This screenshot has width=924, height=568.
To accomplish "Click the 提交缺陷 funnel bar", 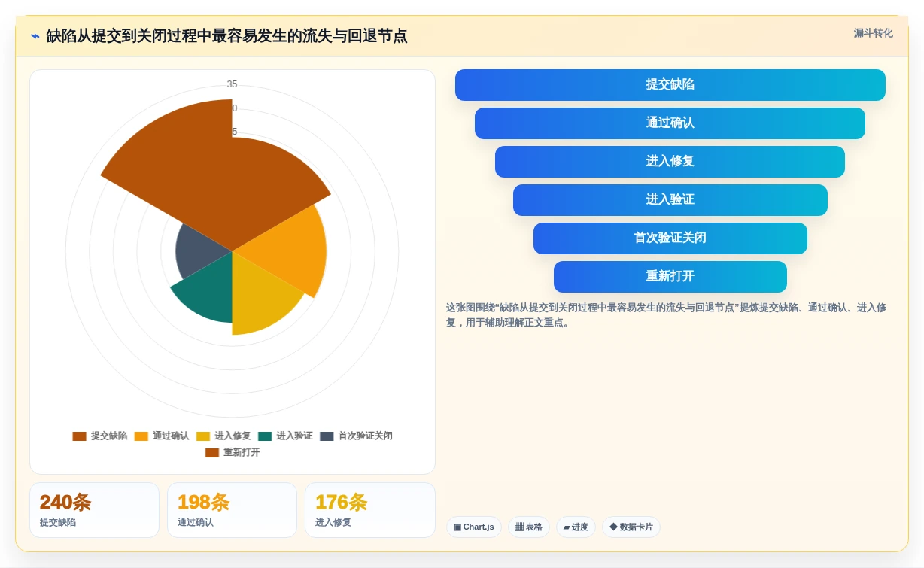I will (x=670, y=85).
